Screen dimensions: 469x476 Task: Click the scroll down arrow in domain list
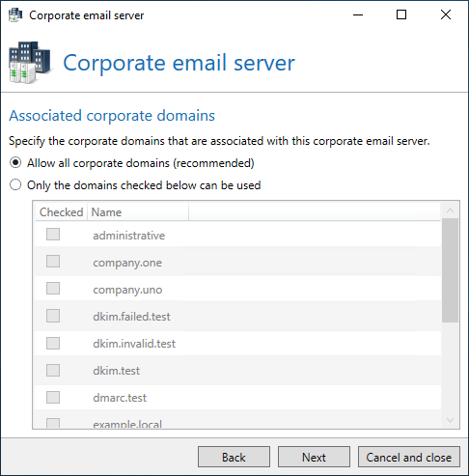click(450, 420)
